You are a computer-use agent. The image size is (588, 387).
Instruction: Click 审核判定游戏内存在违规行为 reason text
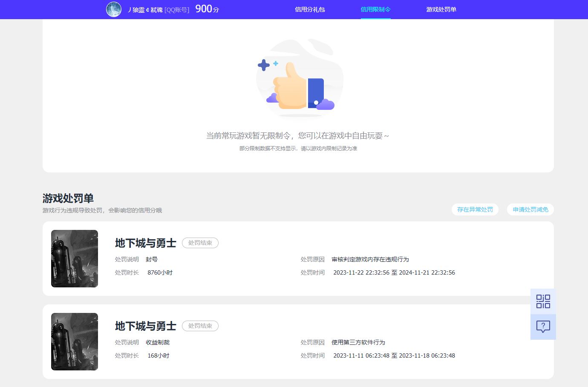pos(370,259)
